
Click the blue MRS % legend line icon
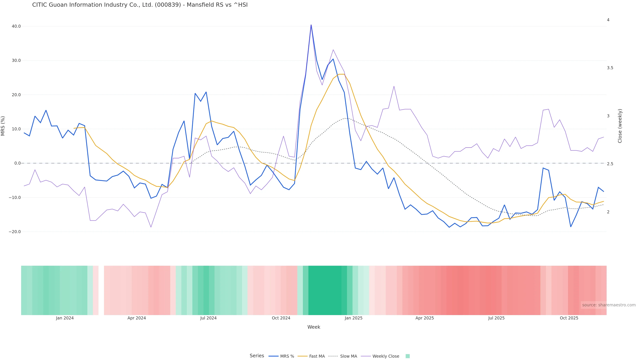point(274,356)
